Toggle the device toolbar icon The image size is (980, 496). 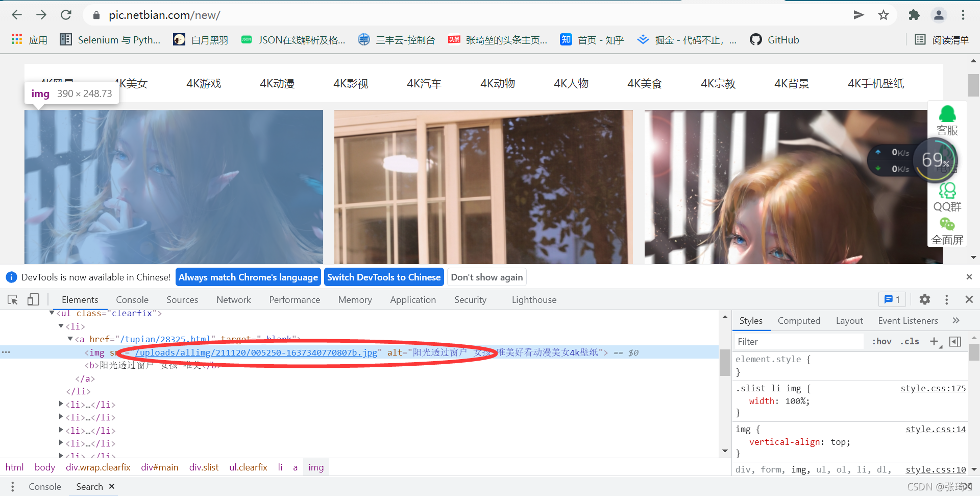pyautogui.click(x=33, y=300)
